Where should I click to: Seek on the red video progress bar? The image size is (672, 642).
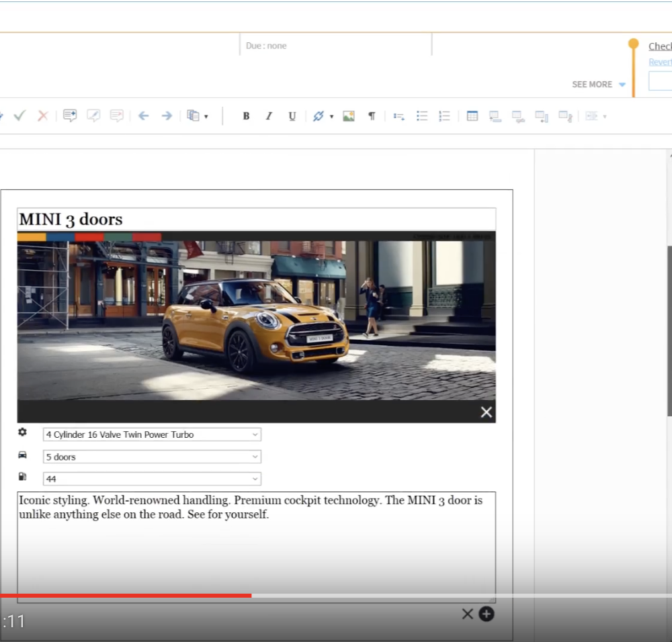(126, 596)
